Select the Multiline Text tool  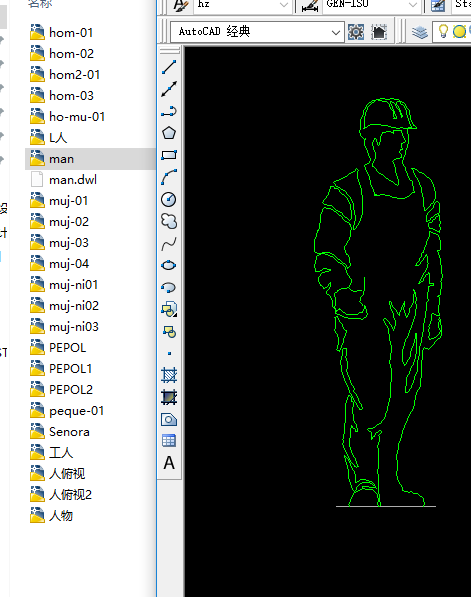tap(169, 463)
